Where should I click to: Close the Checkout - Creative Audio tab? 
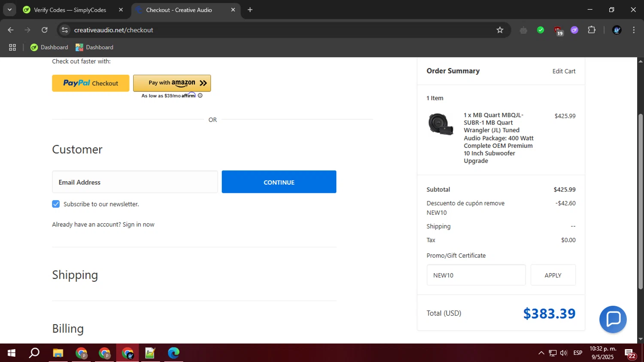click(233, 10)
